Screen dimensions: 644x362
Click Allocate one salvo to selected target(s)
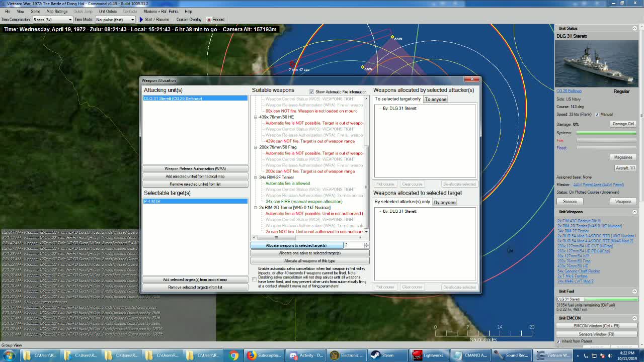(310, 253)
